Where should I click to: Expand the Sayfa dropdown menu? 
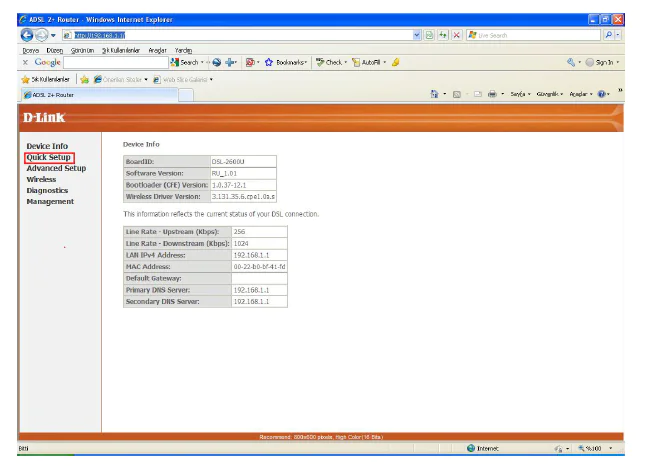pyautogui.click(x=520, y=94)
